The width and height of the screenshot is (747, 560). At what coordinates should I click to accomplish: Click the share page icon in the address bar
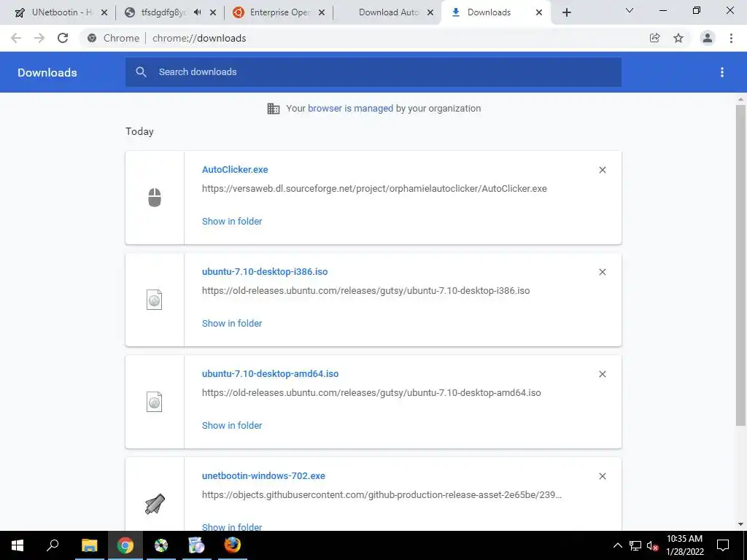point(654,38)
